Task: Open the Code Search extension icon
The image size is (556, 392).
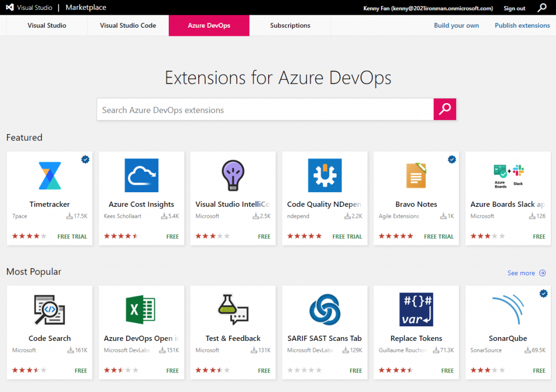Action: pyautogui.click(x=49, y=309)
